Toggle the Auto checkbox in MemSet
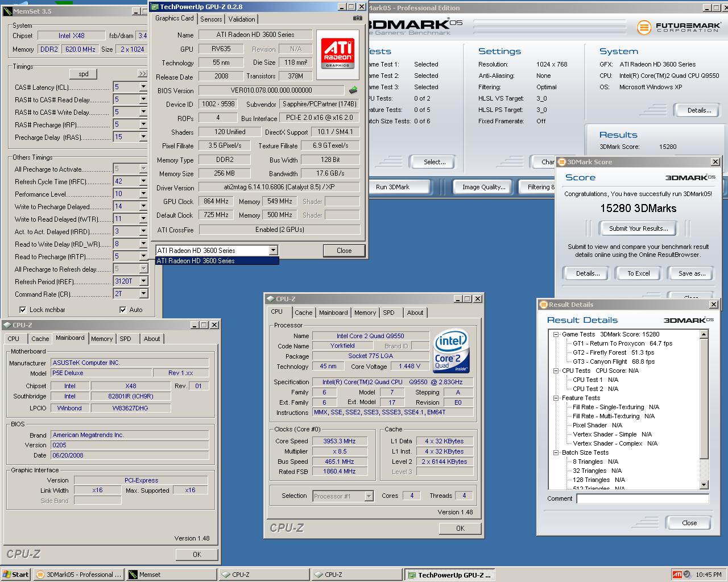The width and height of the screenshot is (728, 582). click(x=123, y=310)
